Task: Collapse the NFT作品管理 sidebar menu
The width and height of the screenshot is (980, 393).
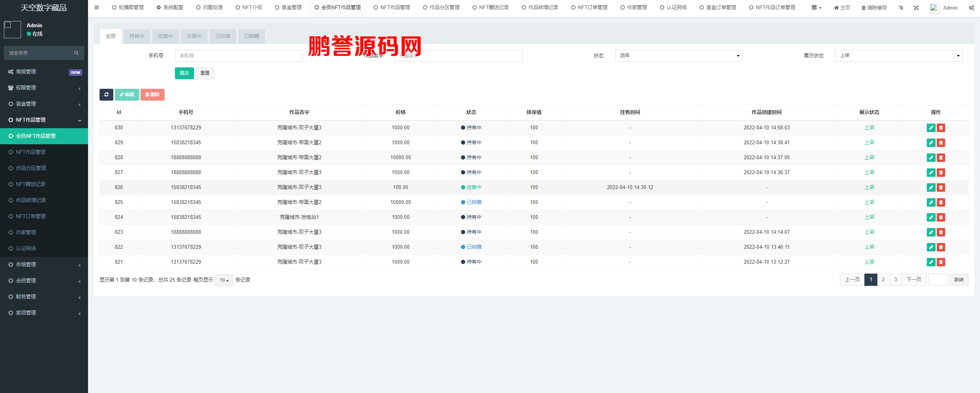Action: click(44, 120)
